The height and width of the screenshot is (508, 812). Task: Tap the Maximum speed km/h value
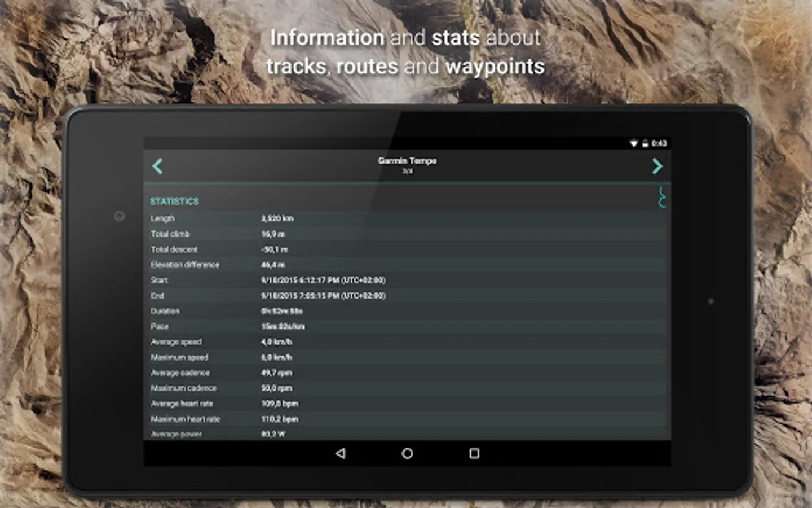(x=277, y=357)
